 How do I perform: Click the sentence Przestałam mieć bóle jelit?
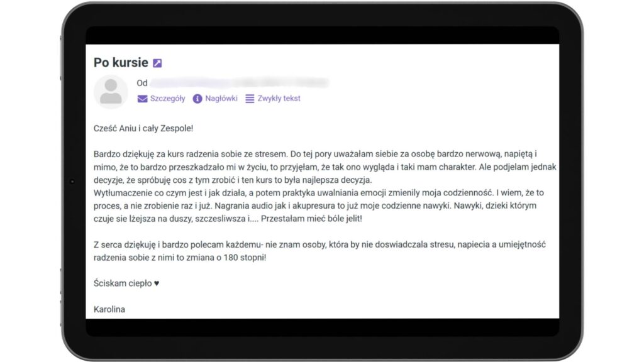point(311,218)
